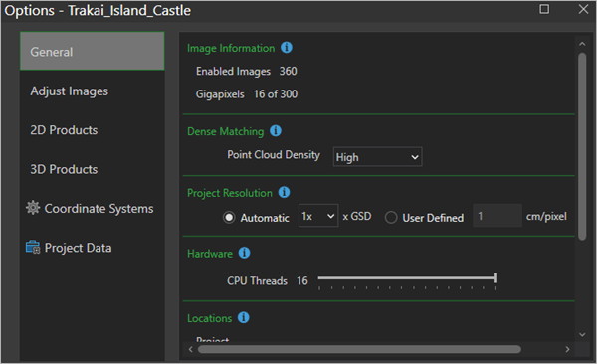This screenshot has height=364, width=597.
Task: Click the Project Resolution heading
Action: pyautogui.click(x=230, y=193)
